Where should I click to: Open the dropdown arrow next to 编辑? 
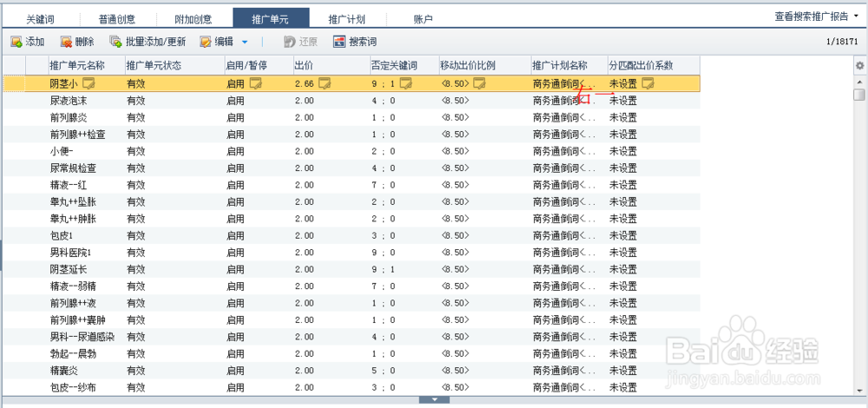(244, 42)
